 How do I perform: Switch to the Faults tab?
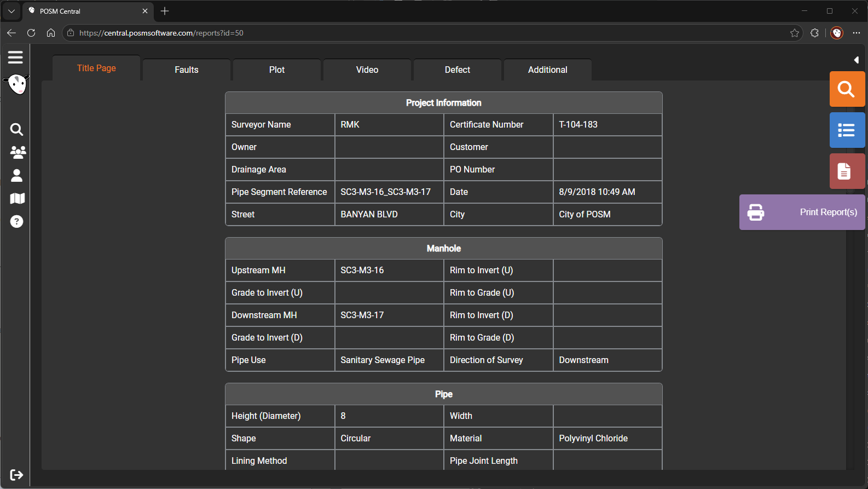[187, 70]
